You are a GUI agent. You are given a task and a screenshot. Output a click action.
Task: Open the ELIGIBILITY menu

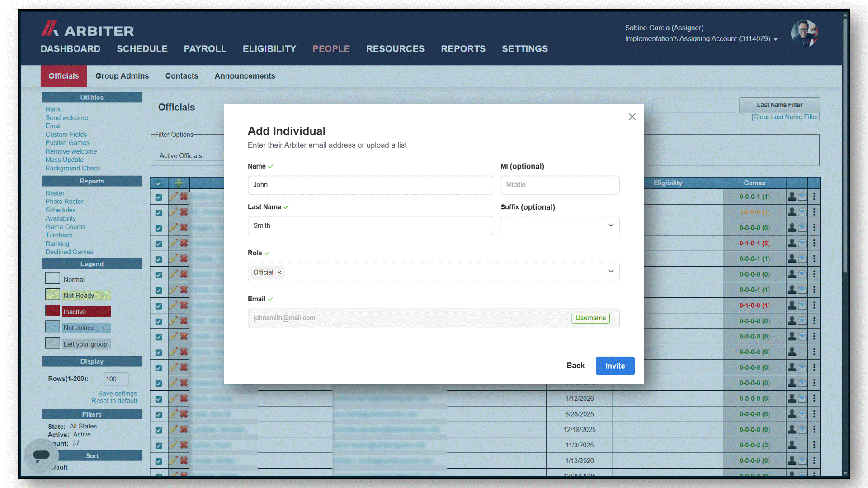tap(269, 49)
